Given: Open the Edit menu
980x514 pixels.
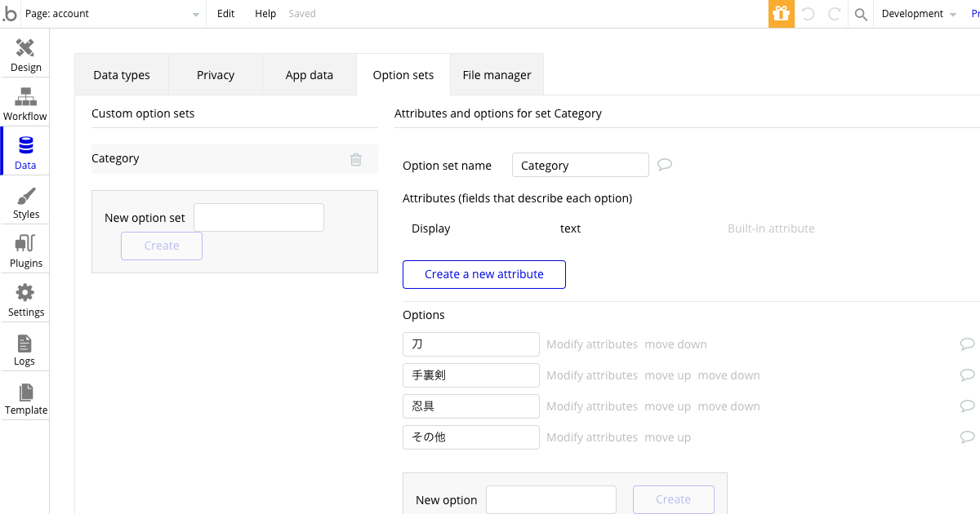Looking at the screenshot, I should pos(225,14).
